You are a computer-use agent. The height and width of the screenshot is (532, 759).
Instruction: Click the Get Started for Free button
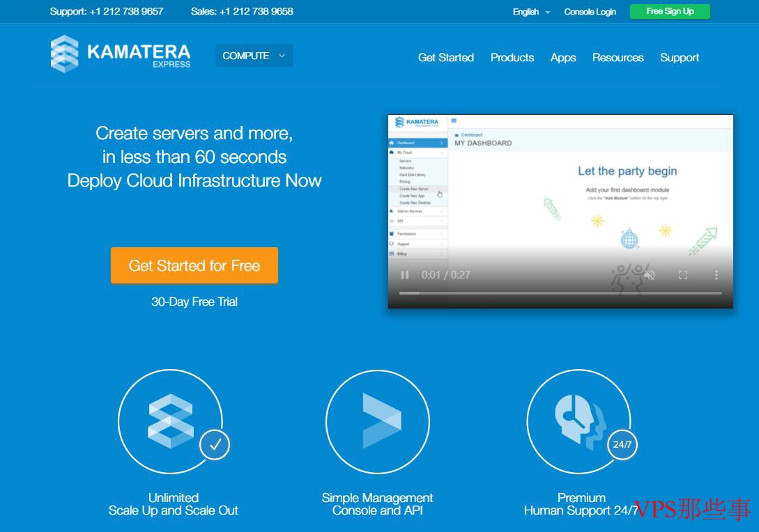tap(194, 265)
